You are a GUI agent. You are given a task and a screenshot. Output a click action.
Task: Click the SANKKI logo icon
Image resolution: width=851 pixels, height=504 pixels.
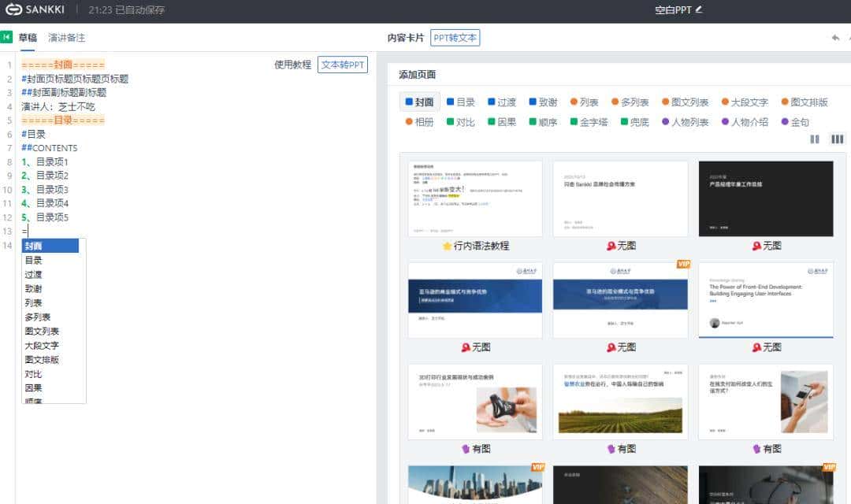pos(13,9)
